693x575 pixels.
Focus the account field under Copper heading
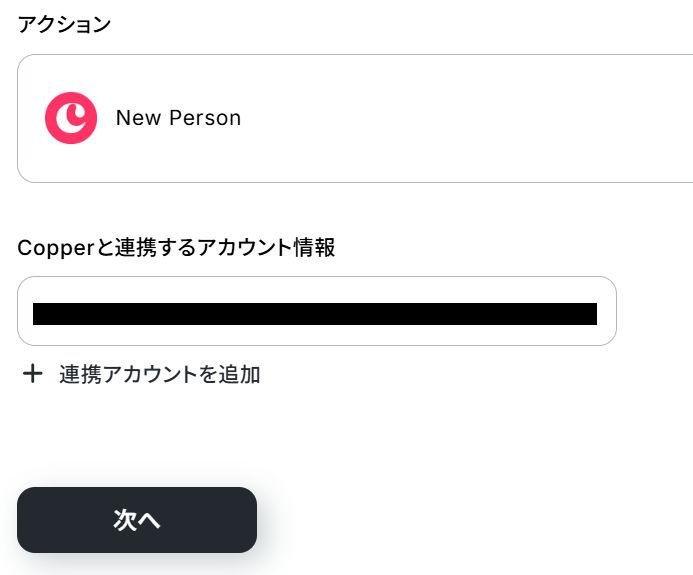click(316, 311)
